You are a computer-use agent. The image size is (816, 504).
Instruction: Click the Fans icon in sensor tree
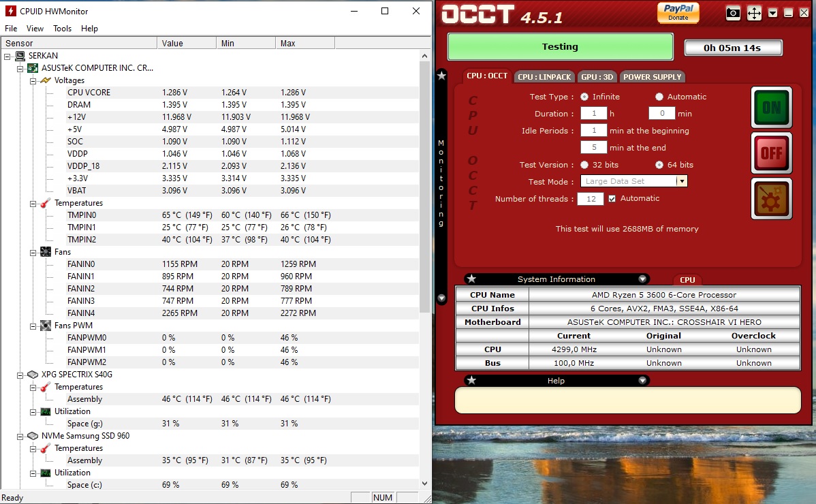click(x=46, y=252)
